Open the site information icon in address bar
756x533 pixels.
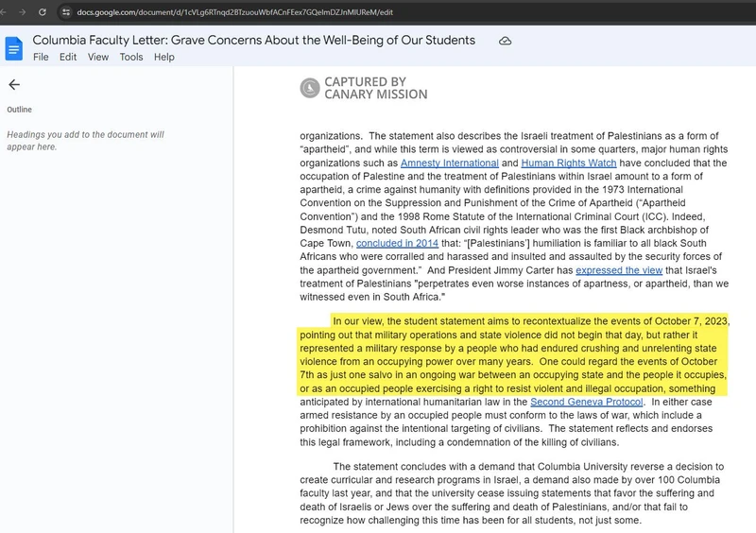point(65,12)
